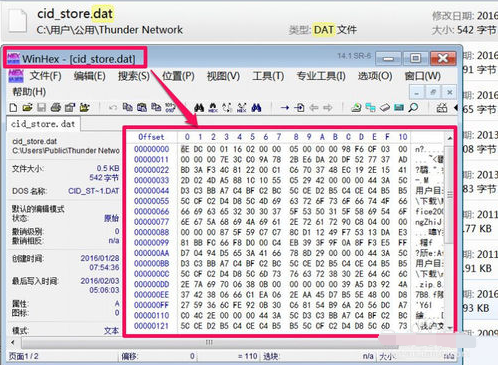Viewport: 501px width, 366px height.
Task: Click status bar 页面 1 / 2
Action: coord(23,356)
